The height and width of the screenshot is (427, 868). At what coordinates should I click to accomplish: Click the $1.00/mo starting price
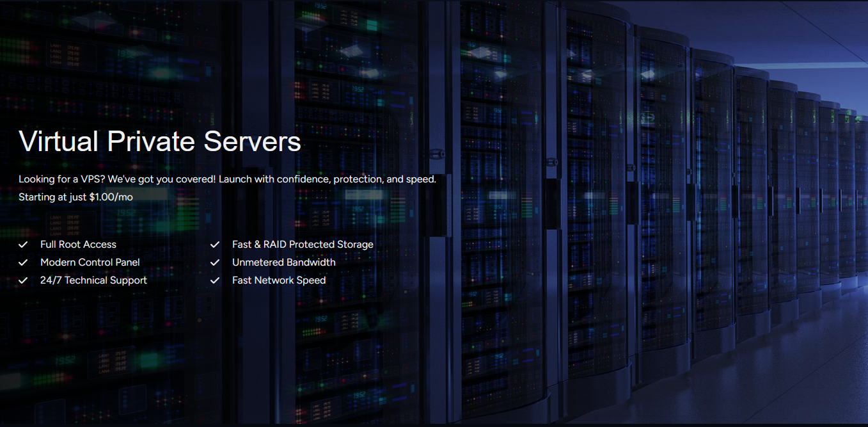(x=111, y=197)
